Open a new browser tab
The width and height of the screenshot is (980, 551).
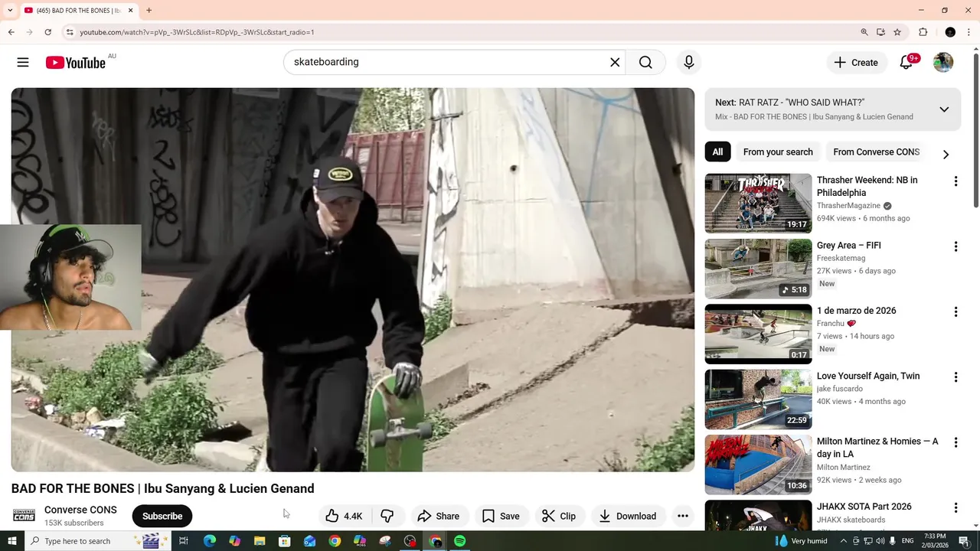tap(149, 11)
